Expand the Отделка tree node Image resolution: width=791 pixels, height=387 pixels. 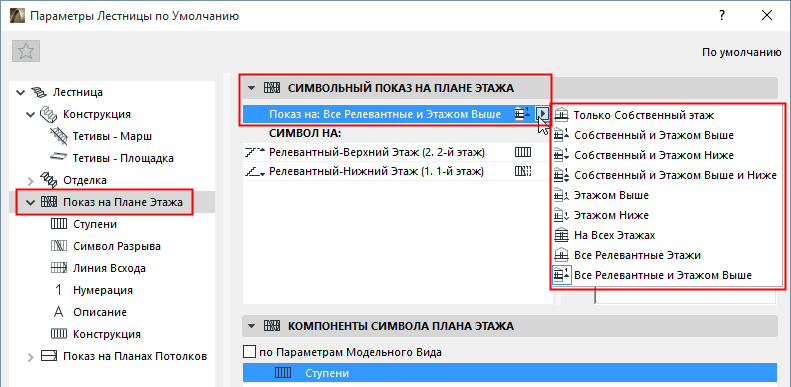[x=31, y=180]
